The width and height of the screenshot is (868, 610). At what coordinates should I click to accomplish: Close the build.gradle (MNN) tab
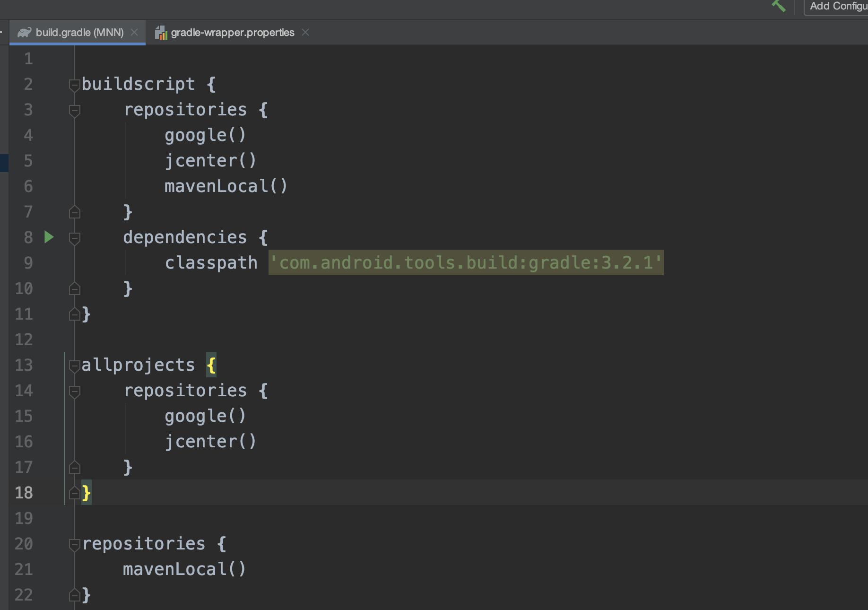(x=134, y=32)
